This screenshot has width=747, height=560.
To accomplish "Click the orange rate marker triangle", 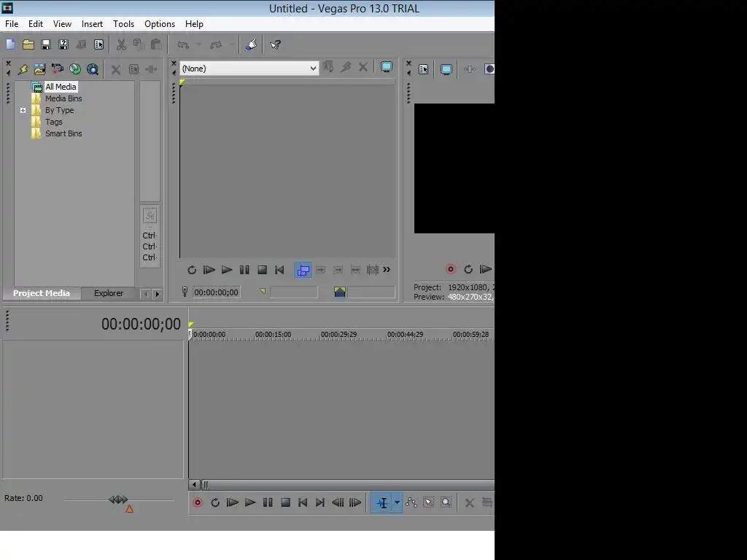I will click(x=129, y=509).
